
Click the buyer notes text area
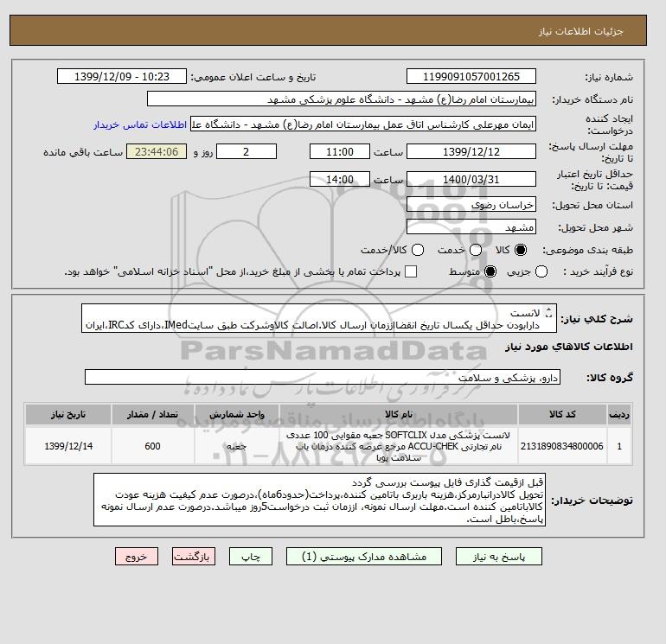pyautogui.click(x=319, y=501)
